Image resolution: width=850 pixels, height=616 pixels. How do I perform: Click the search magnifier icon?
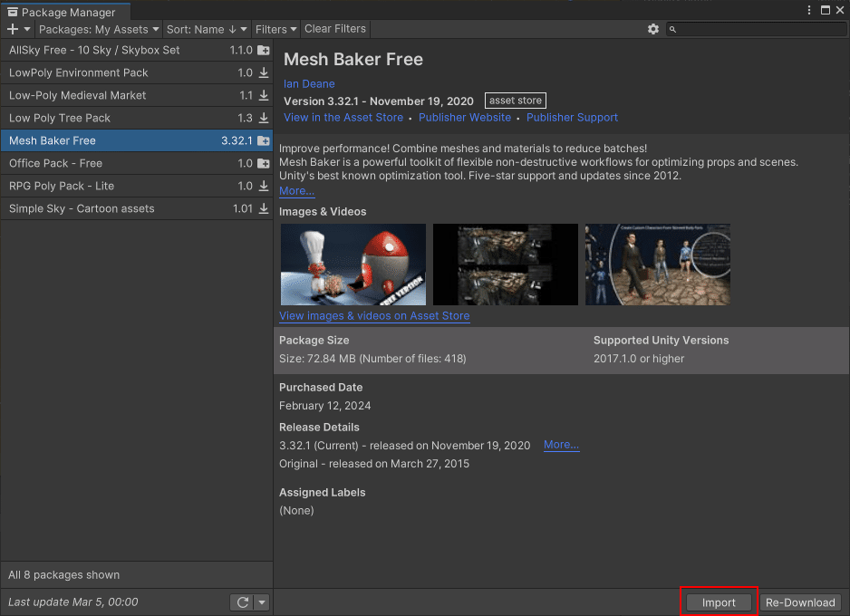(672, 29)
